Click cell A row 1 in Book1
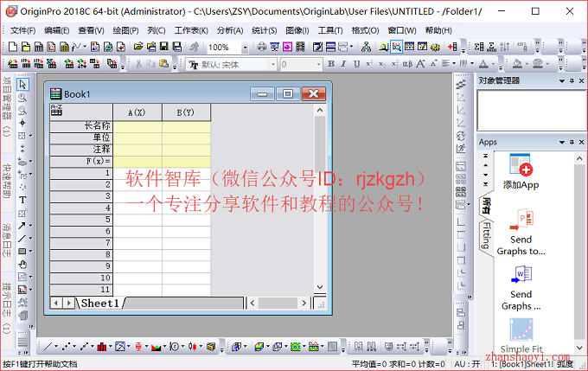588x371 pixels. (137, 173)
